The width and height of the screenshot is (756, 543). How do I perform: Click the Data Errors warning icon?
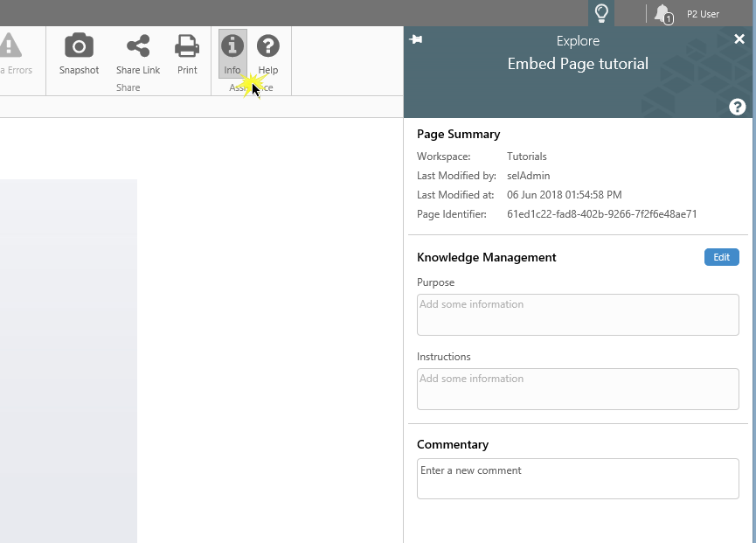(x=10, y=47)
